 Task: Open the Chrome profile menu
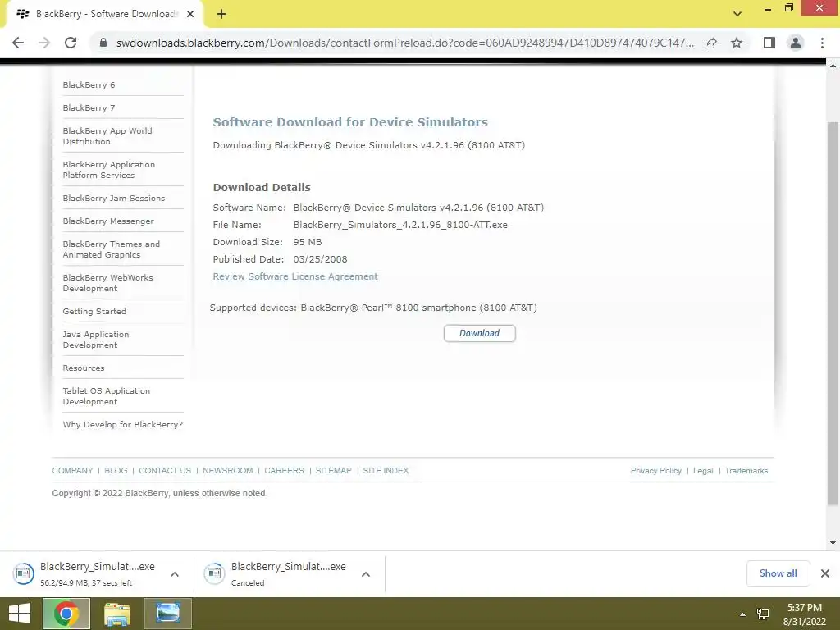[x=796, y=43]
